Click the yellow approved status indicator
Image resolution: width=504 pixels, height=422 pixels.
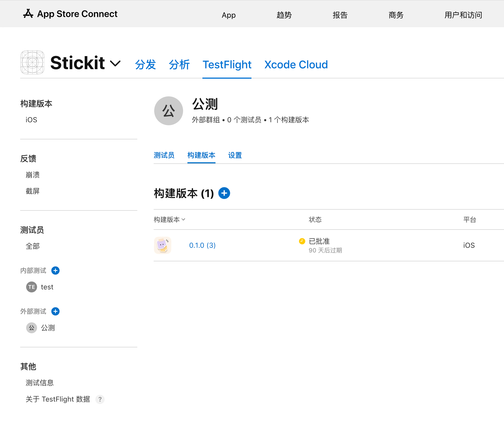click(x=302, y=241)
